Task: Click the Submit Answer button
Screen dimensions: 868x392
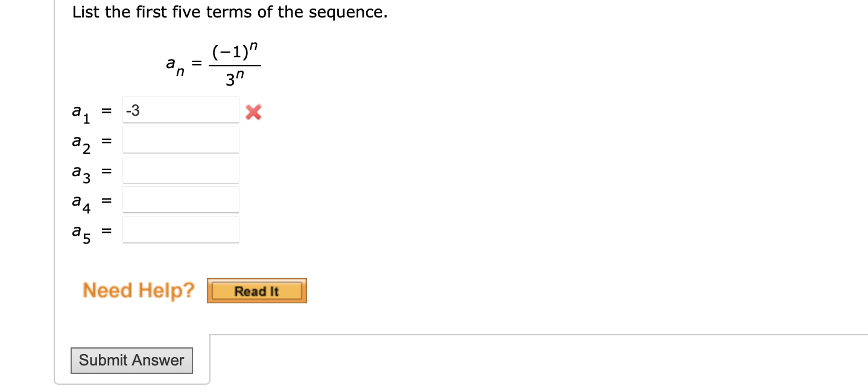Action: (x=131, y=361)
